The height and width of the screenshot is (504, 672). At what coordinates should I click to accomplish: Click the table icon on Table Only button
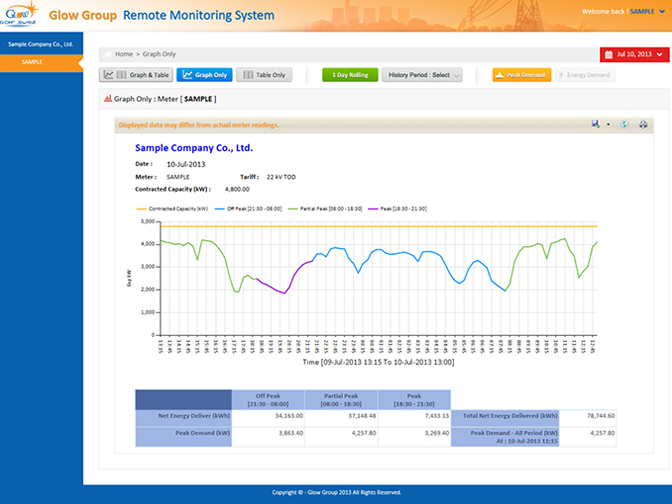click(x=248, y=75)
